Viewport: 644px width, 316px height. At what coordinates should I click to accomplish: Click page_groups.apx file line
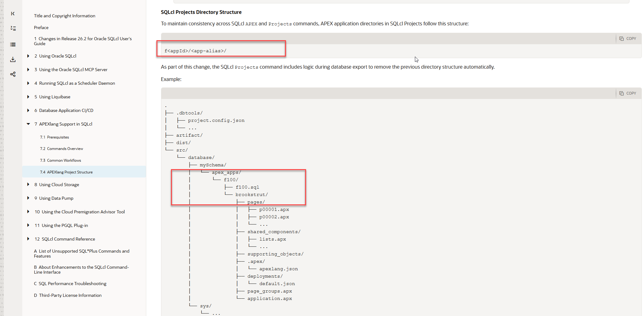(x=270, y=291)
